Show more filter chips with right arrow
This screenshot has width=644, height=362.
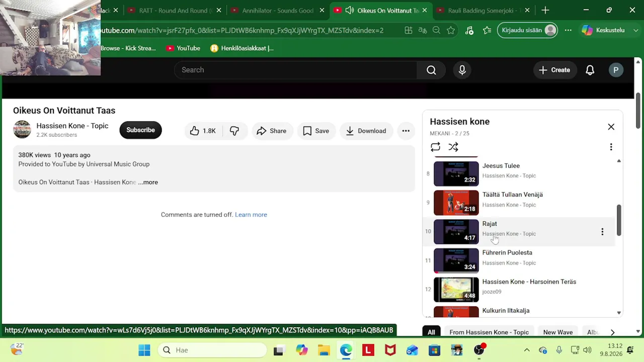tap(612, 332)
